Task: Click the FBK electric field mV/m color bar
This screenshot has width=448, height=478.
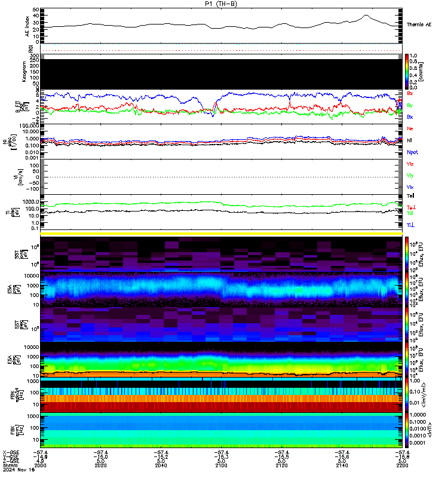Action: (x=407, y=395)
